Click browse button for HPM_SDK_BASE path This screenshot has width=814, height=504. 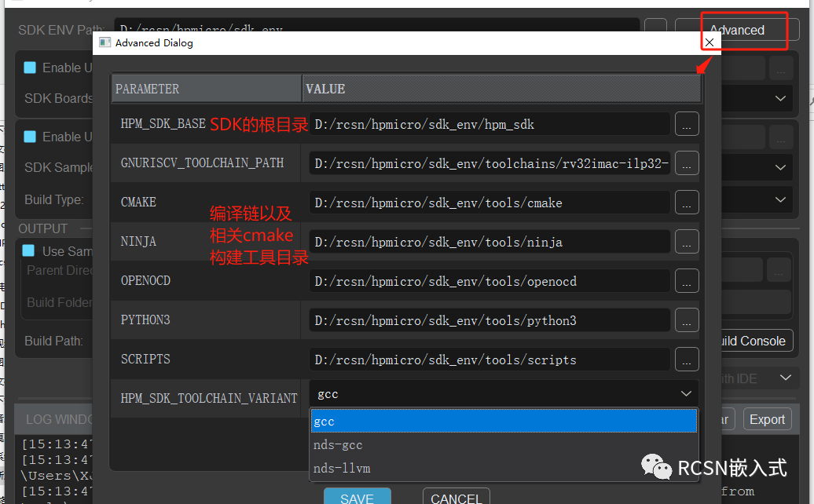coord(686,124)
